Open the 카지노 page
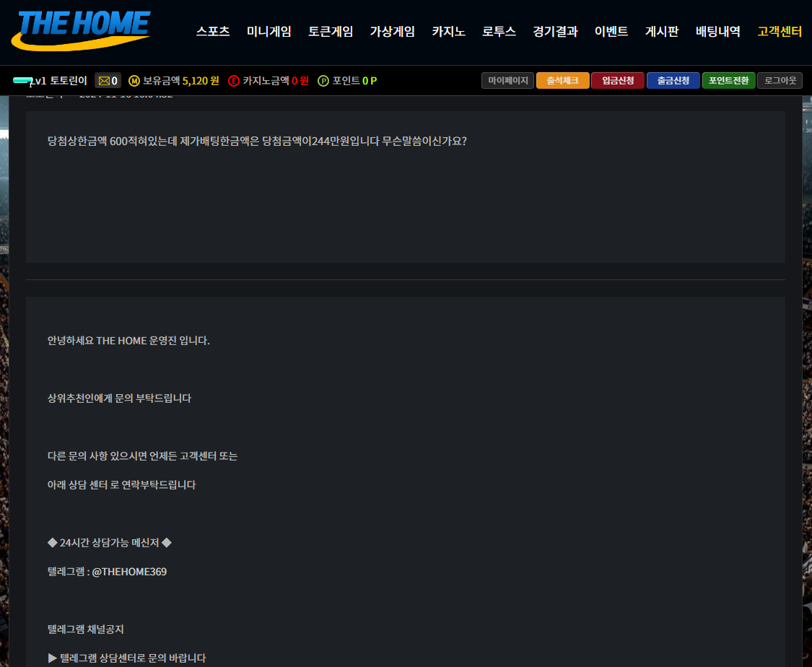Viewport: 812px width, 667px height. point(449,32)
